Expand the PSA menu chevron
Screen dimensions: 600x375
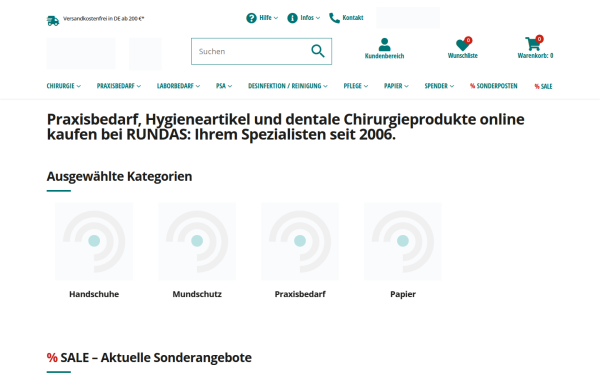(x=230, y=86)
